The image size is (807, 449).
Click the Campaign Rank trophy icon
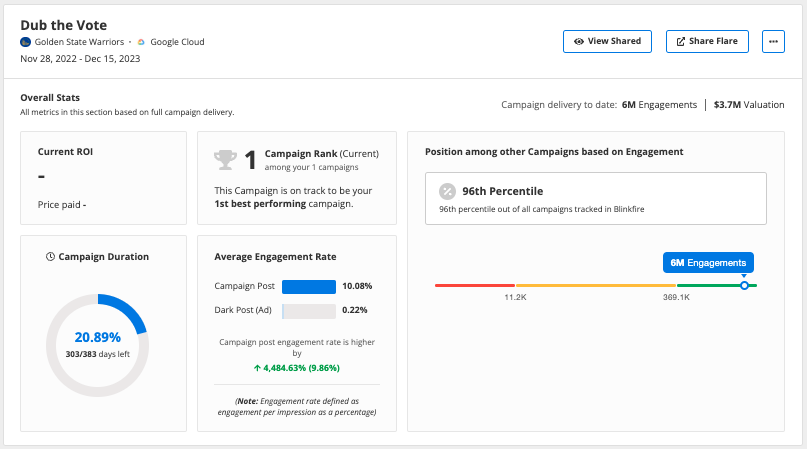[225, 158]
